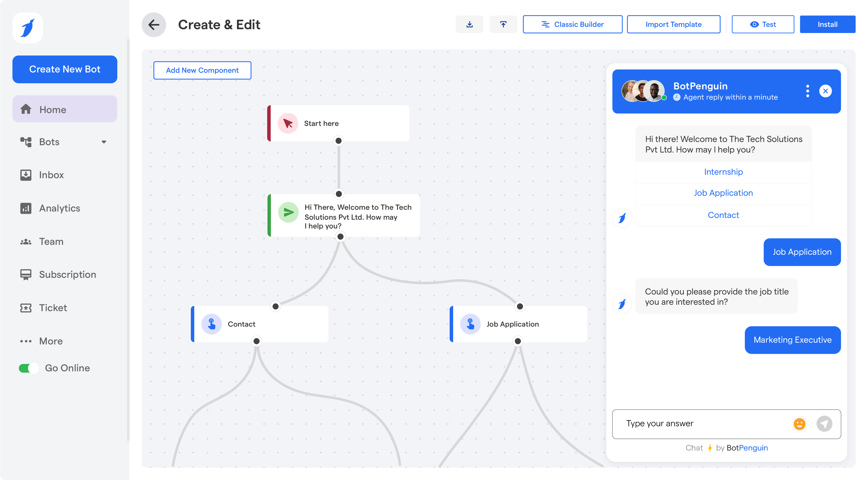Click the Start here node cursor icon

click(288, 123)
